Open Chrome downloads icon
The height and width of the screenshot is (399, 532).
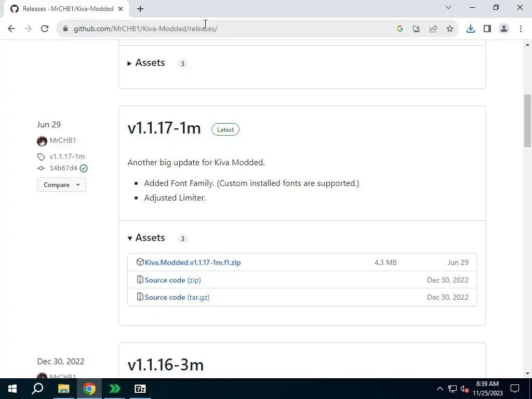[x=471, y=29]
